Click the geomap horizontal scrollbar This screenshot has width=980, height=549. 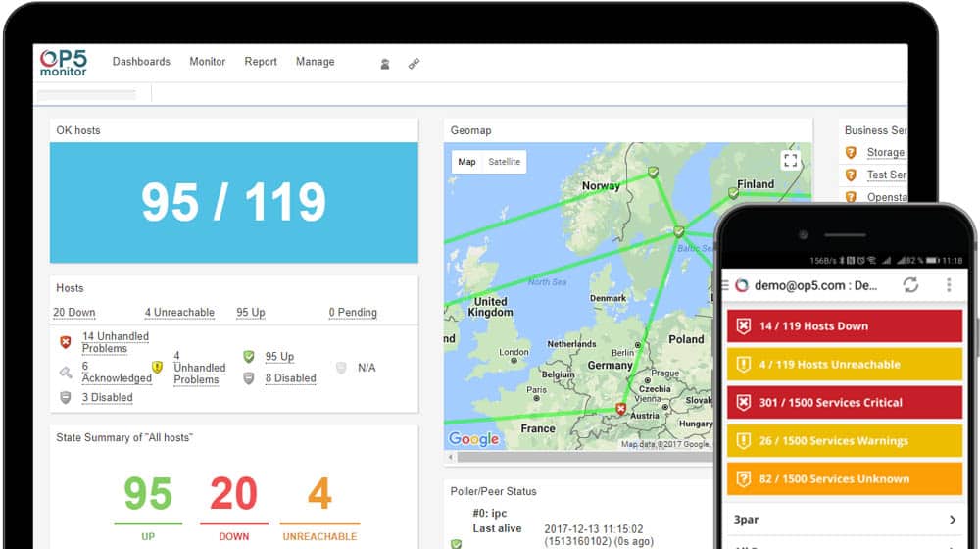[x=584, y=457]
